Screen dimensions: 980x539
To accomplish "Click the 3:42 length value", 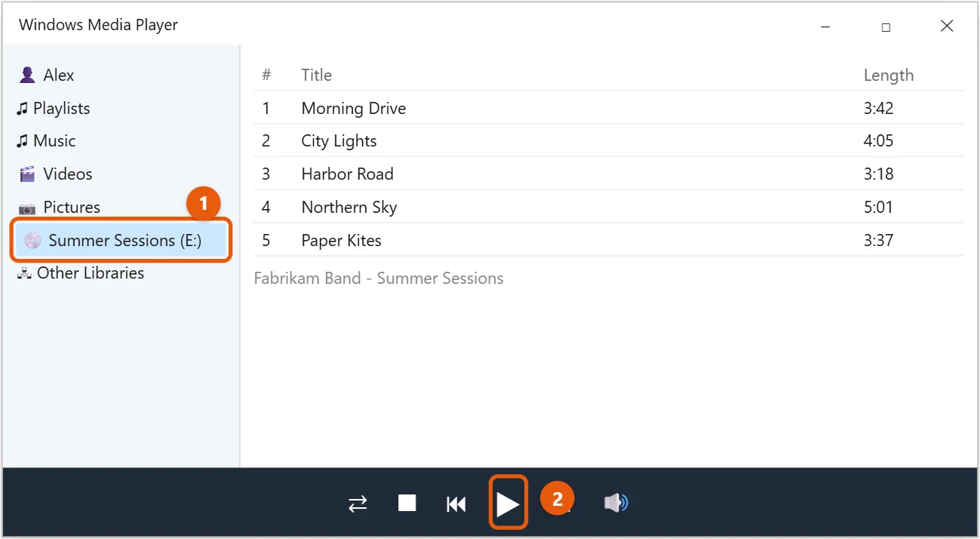I will coord(878,108).
